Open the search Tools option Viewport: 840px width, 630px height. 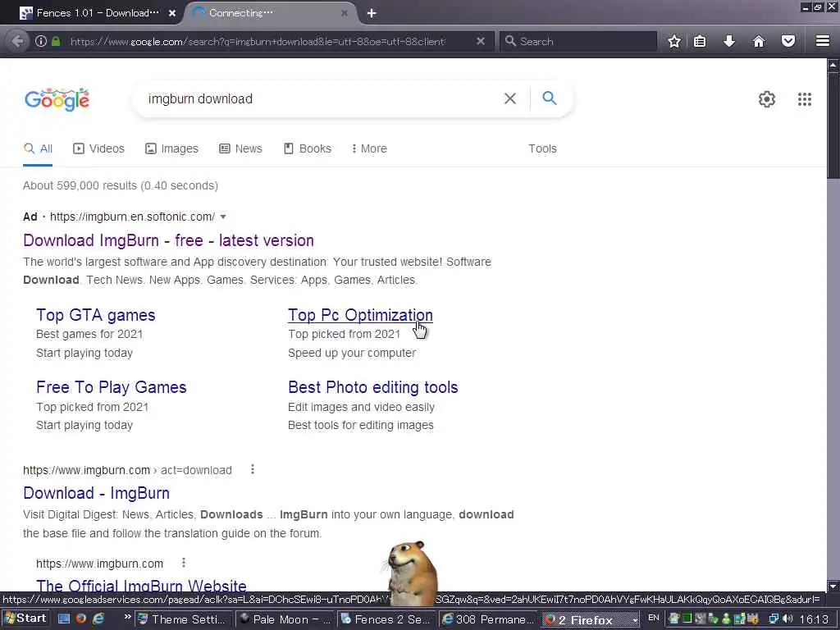(x=542, y=148)
